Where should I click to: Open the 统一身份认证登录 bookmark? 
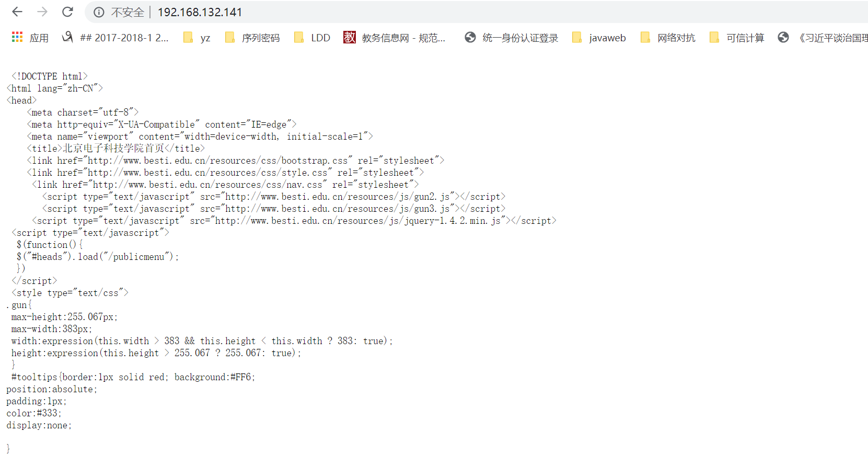[520, 38]
